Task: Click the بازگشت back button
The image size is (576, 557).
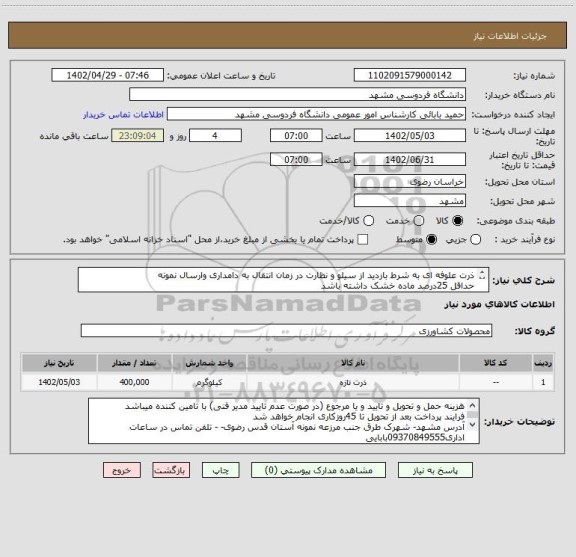Action: click(171, 470)
